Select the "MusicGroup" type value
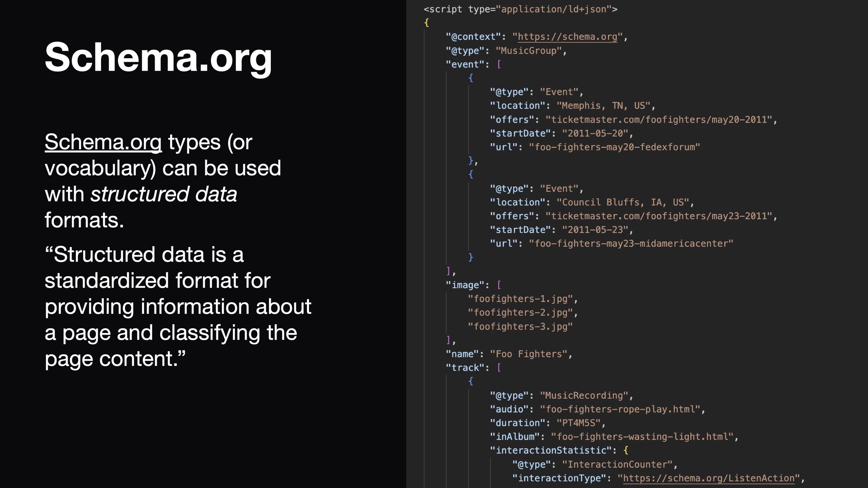This screenshot has height=488, width=868. 528,51
